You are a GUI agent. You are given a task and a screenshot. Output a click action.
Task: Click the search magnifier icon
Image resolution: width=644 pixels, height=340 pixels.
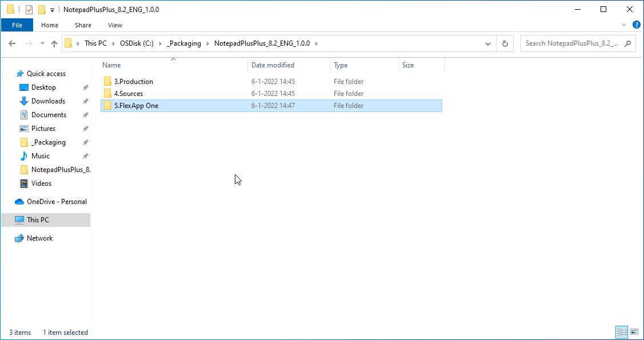pos(627,43)
